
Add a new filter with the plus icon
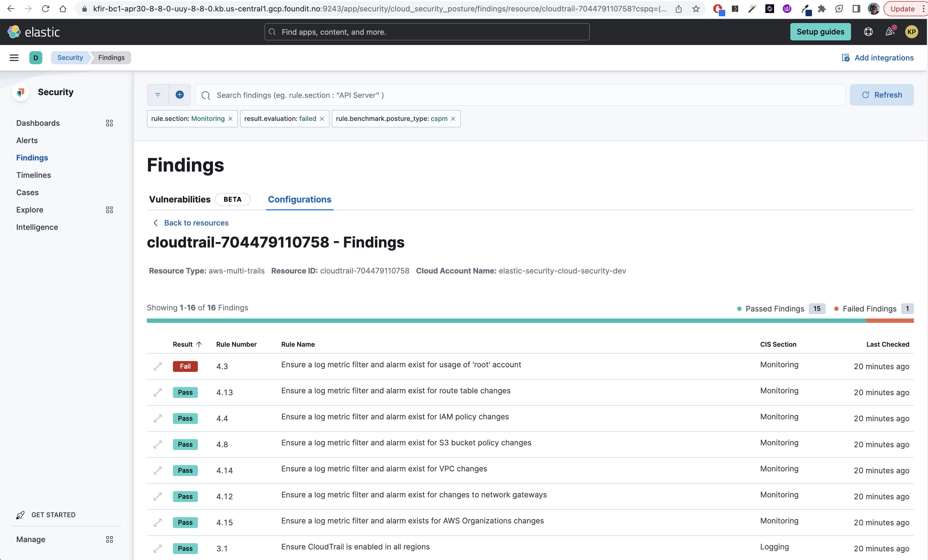pos(180,95)
